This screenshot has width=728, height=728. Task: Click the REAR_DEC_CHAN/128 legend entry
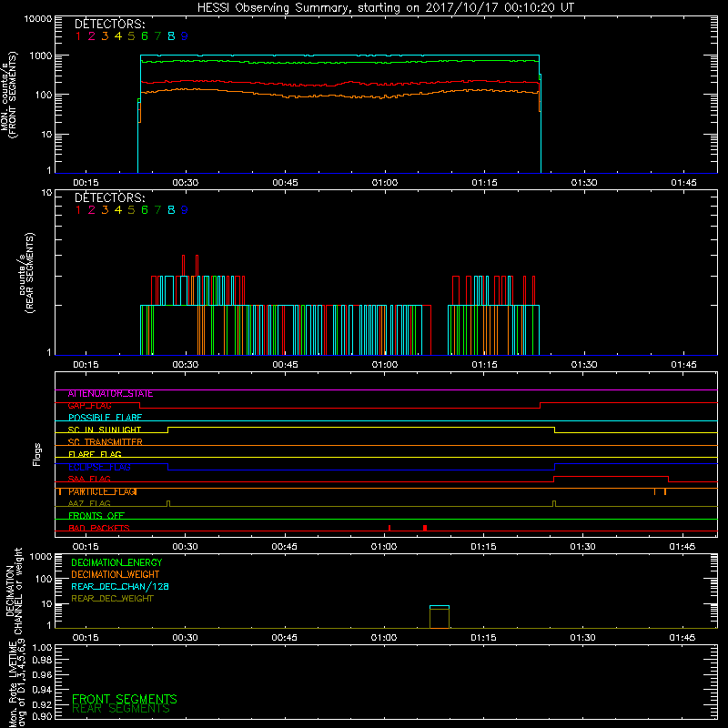point(120,587)
